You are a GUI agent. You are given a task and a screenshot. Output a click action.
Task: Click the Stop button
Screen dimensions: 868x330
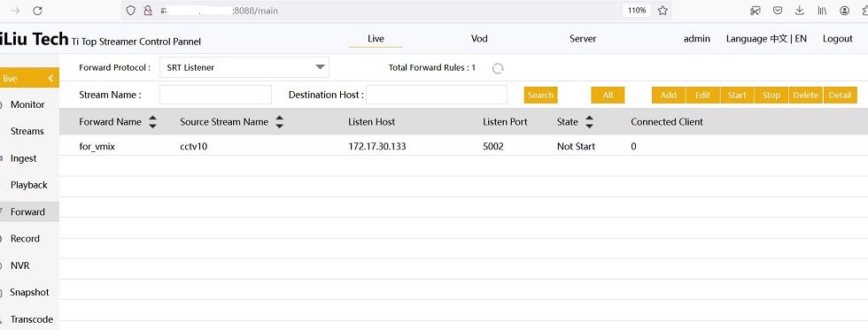click(771, 95)
